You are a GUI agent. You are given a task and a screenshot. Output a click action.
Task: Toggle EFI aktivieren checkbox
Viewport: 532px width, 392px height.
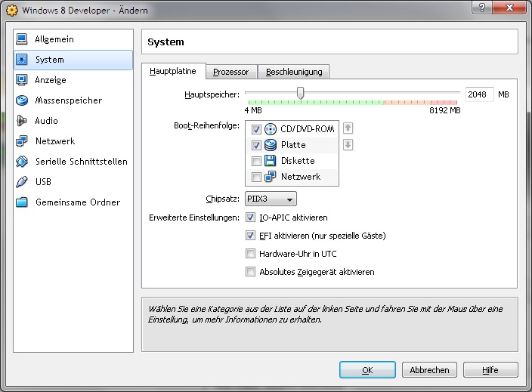coord(250,236)
